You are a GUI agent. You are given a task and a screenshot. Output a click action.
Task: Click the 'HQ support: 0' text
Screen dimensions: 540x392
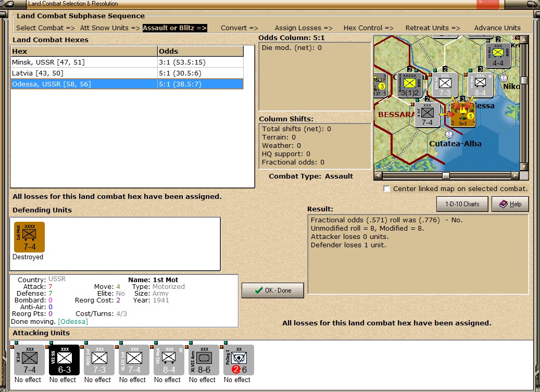[x=286, y=154]
